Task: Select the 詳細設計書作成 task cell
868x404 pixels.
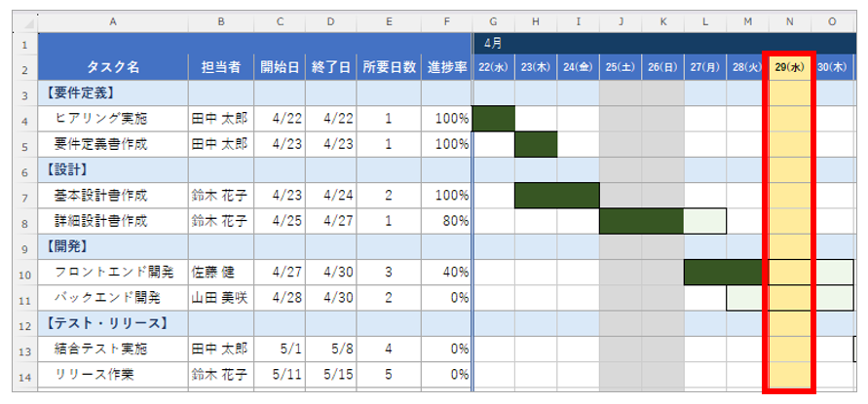Action: (113, 221)
